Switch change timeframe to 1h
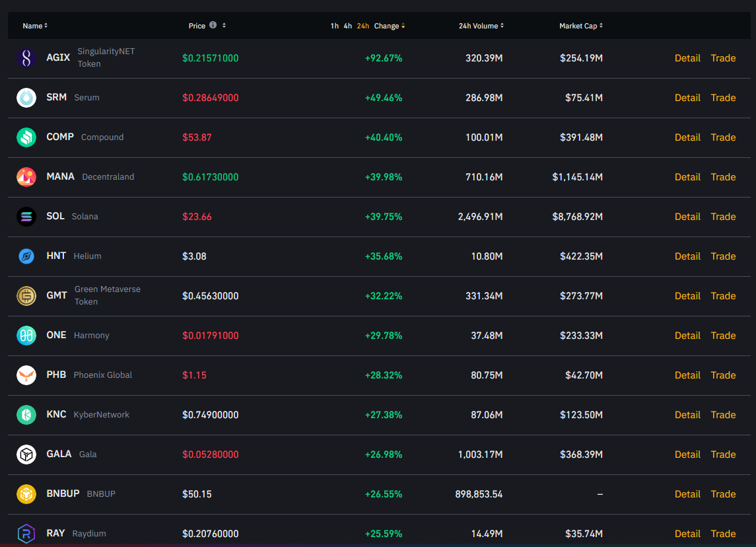 [335, 26]
